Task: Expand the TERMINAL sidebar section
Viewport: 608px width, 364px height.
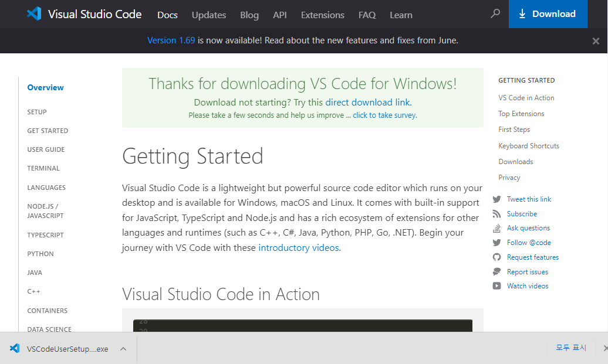Action: coord(43,168)
